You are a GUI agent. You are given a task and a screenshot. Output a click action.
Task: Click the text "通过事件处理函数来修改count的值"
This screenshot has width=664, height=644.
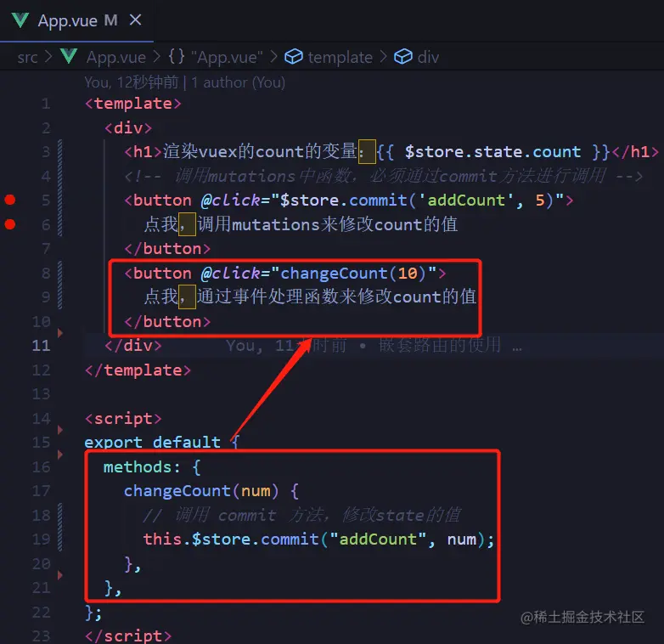pyautogui.click(x=336, y=297)
